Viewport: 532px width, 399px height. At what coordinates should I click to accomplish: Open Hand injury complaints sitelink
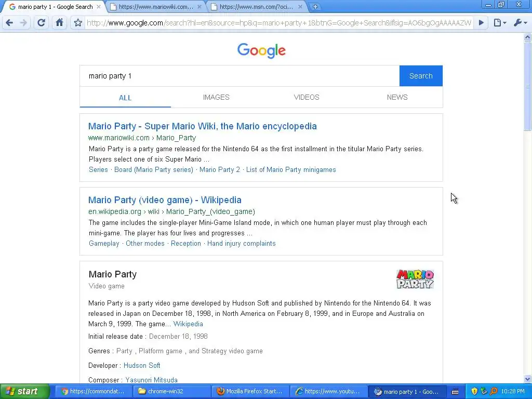click(x=242, y=244)
